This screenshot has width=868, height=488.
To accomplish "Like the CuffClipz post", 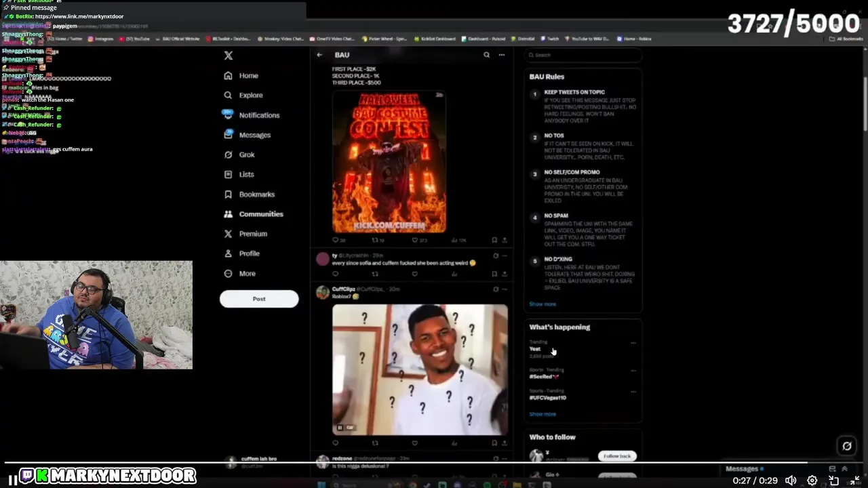I will click(415, 443).
